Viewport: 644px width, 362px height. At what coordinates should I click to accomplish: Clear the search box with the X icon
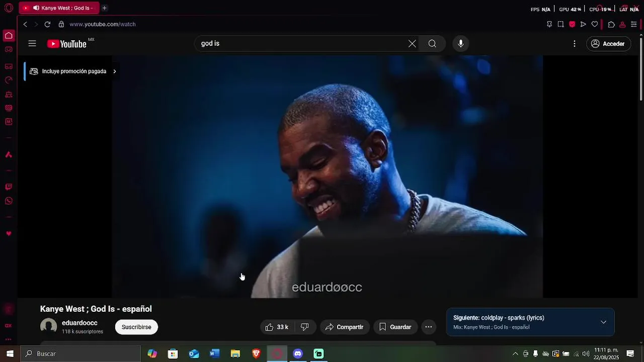pyautogui.click(x=412, y=44)
